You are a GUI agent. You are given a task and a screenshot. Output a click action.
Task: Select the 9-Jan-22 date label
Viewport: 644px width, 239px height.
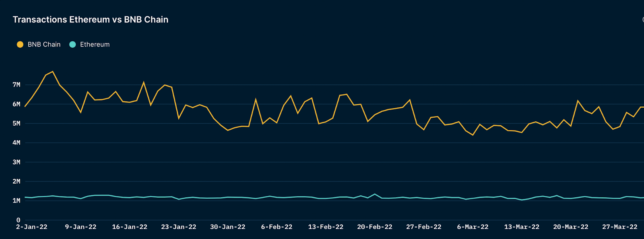pyautogui.click(x=81, y=227)
